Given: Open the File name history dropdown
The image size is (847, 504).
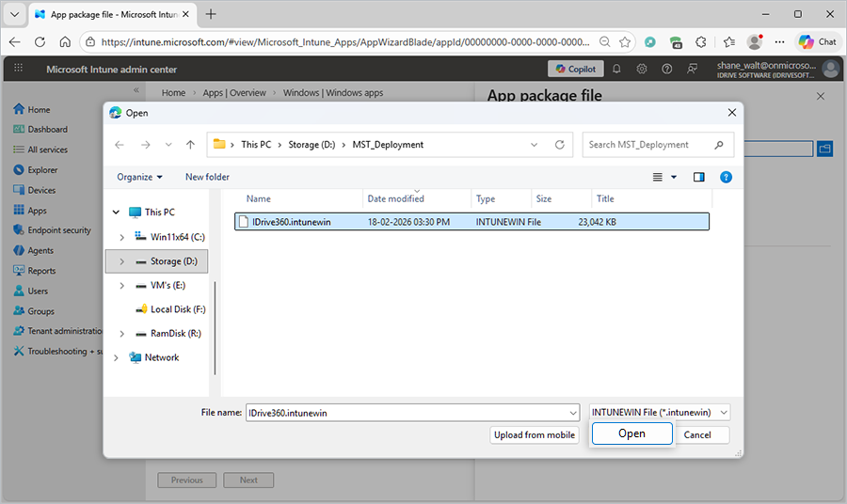Looking at the screenshot, I should [573, 412].
